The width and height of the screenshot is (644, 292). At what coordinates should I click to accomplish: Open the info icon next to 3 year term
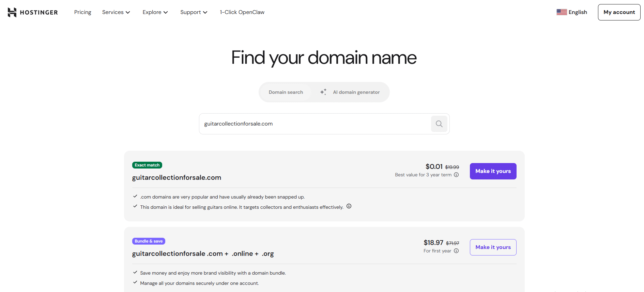coord(456,174)
